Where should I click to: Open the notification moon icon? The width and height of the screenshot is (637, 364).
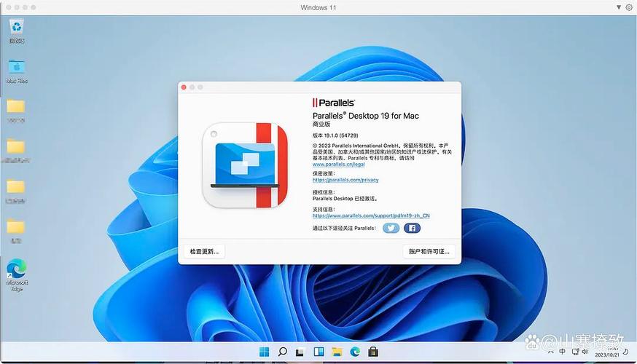coord(626,352)
